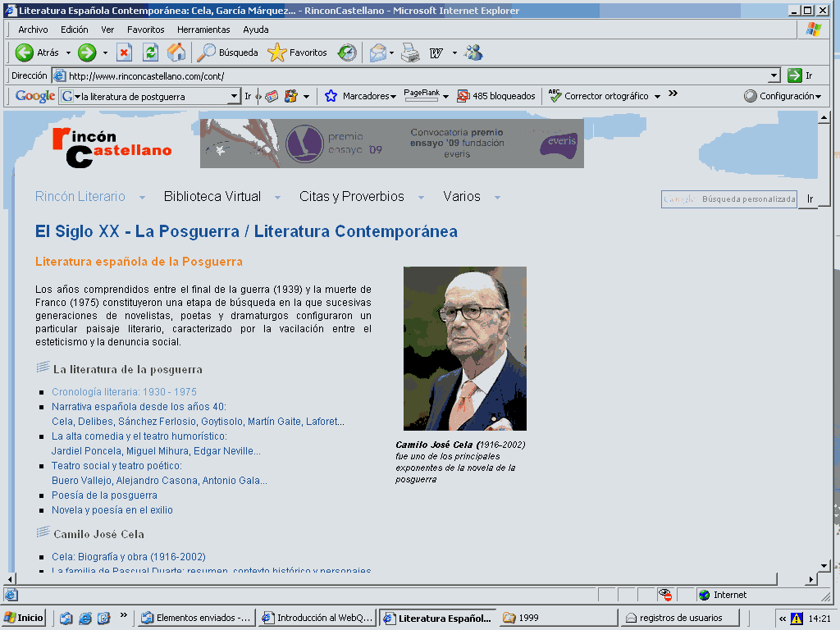
Task: Edit the page with the Word icon
Action: click(436, 52)
